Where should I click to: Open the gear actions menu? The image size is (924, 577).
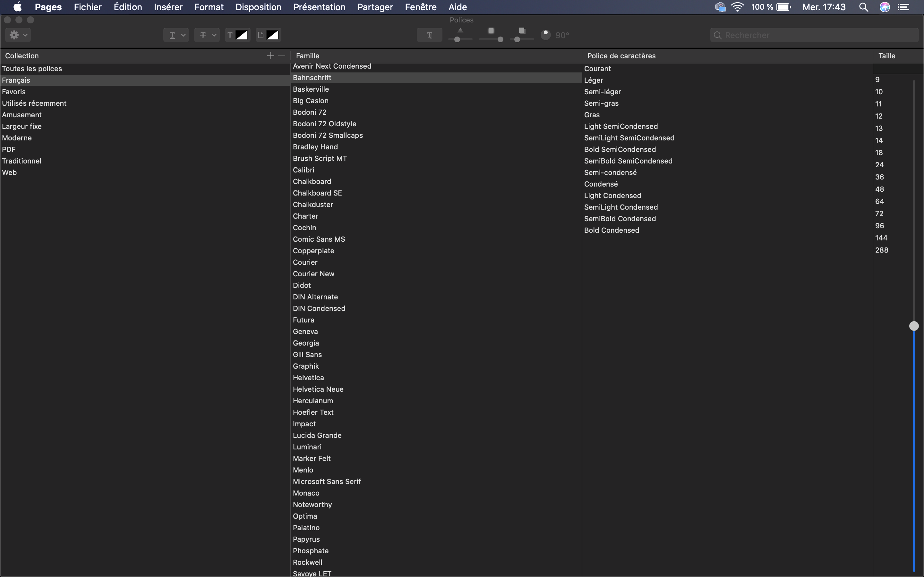click(18, 35)
